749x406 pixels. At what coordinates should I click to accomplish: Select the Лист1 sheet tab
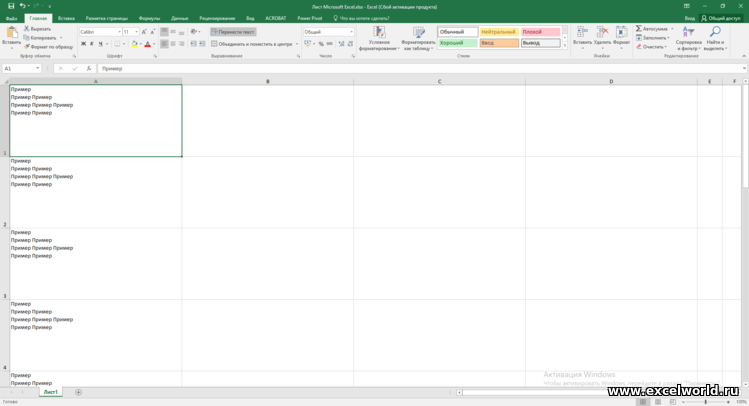coord(51,392)
